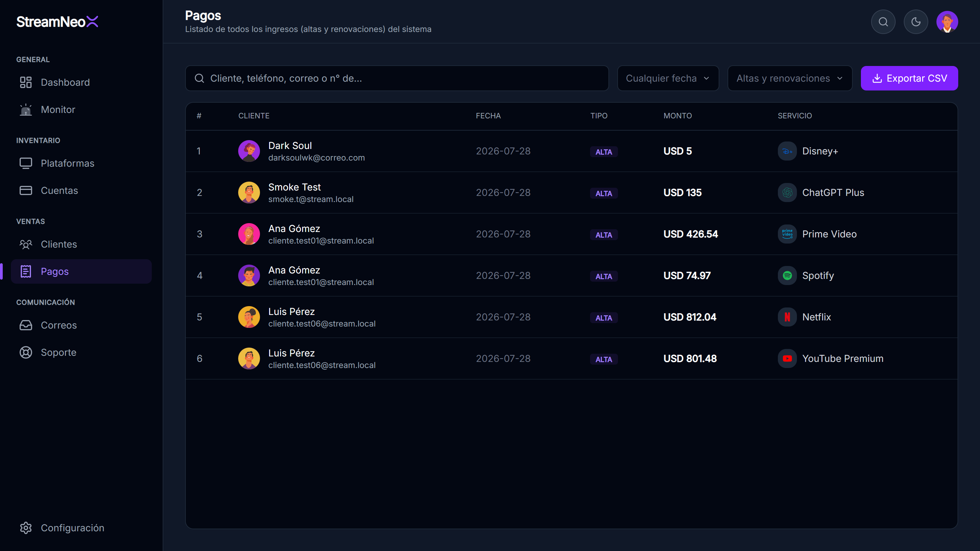This screenshot has height=551, width=980.
Task: Open the Cualquier fecha date dropdown
Action: coord(668,78)
